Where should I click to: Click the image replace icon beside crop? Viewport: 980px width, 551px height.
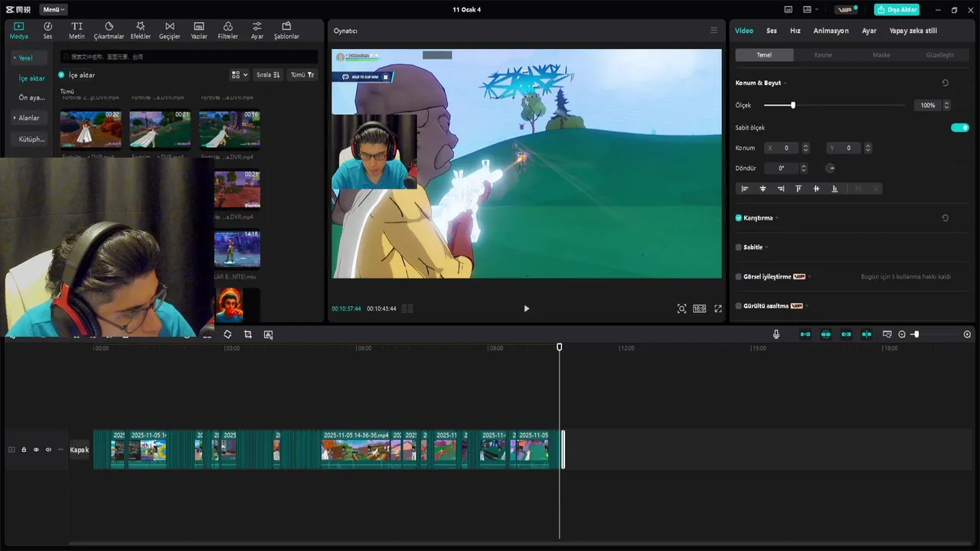[x=268, y=334]
